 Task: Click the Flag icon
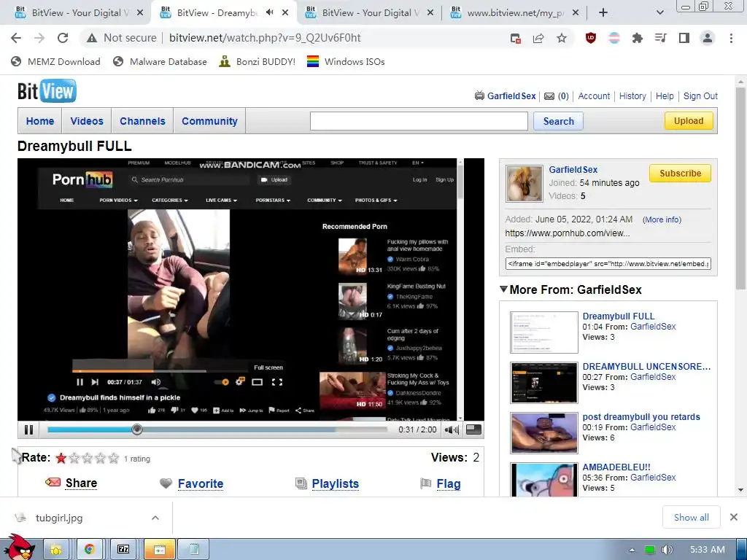[425, 483]
